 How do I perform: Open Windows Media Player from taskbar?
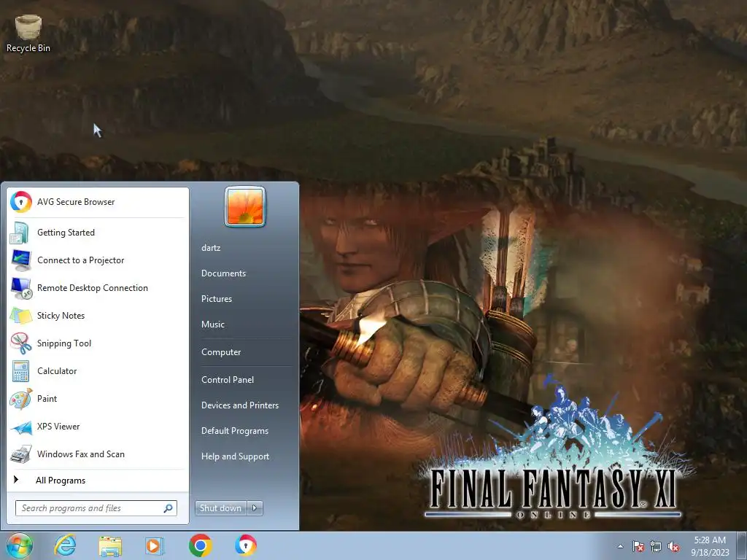(155, 545)
